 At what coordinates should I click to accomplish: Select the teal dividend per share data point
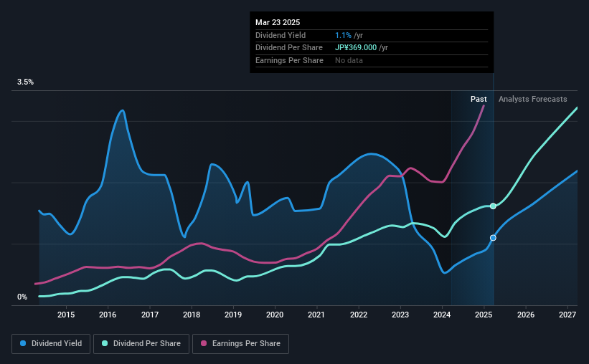click(x=493, y=206)
